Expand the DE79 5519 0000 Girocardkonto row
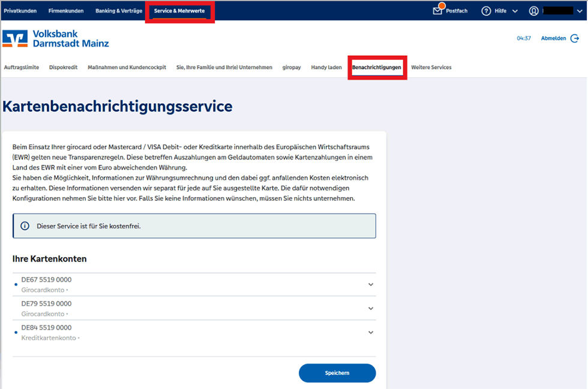Viewport: 588px width, 389px height. tap(194, 309)
